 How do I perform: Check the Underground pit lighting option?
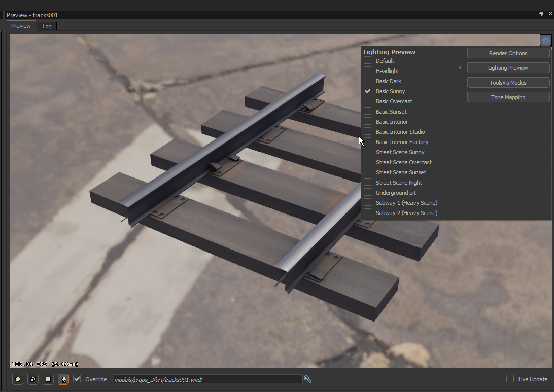(367, 192)
